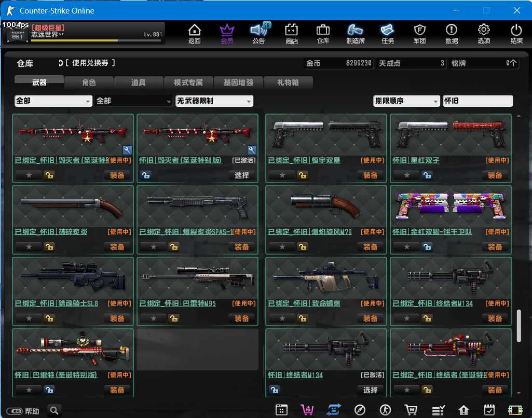532x418 pixels.
Task: Open the 军团 clan shield icon
Action: 419,34
